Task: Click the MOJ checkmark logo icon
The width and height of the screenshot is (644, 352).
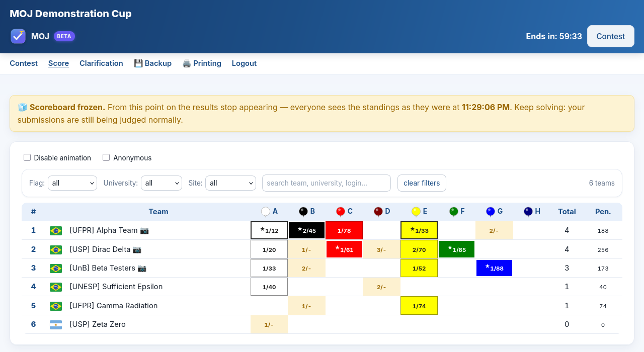Action: pos(18,36)
